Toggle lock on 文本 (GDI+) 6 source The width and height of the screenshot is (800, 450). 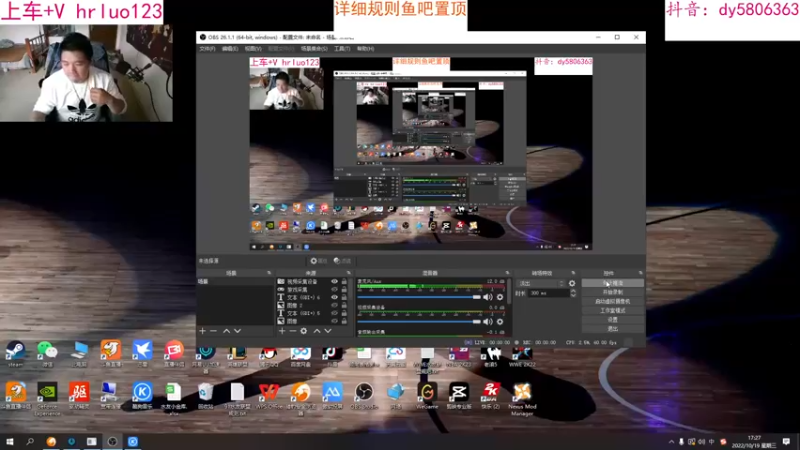(344, 297)
